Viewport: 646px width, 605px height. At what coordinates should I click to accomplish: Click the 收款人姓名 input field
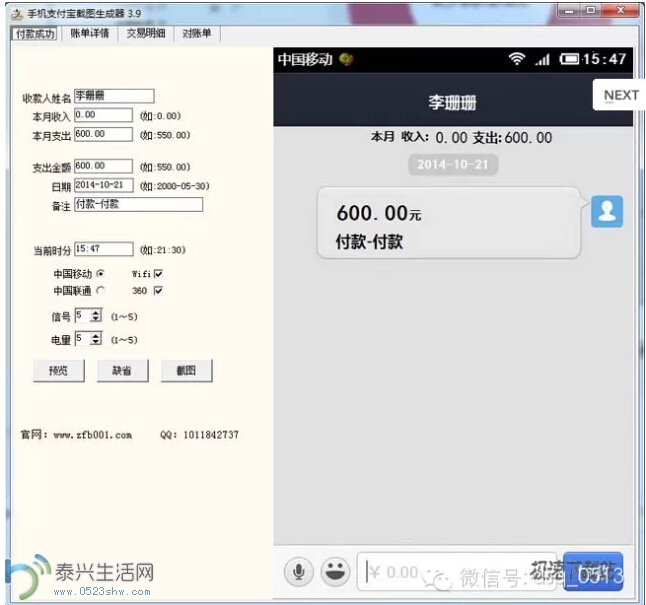click(x=114, y=96)
